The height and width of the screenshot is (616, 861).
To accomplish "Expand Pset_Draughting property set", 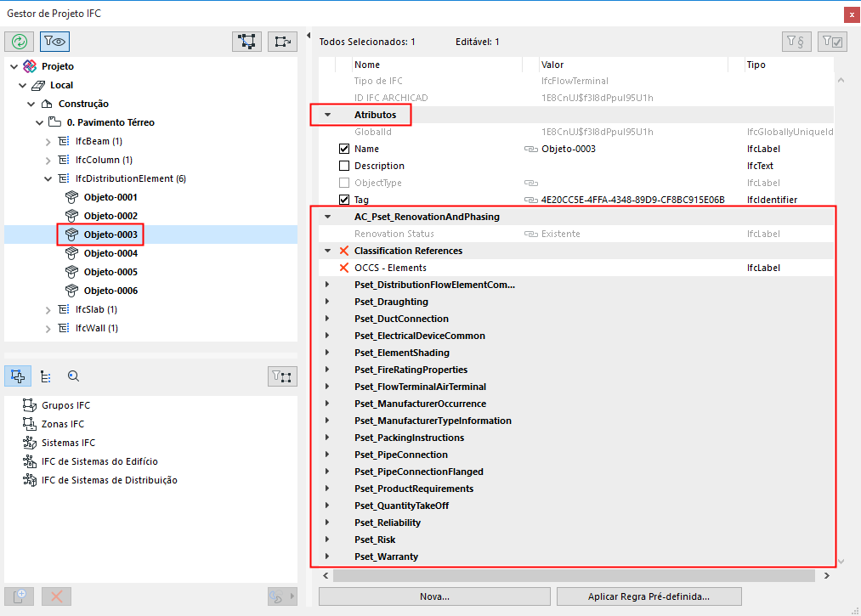I will coord(328,302).
